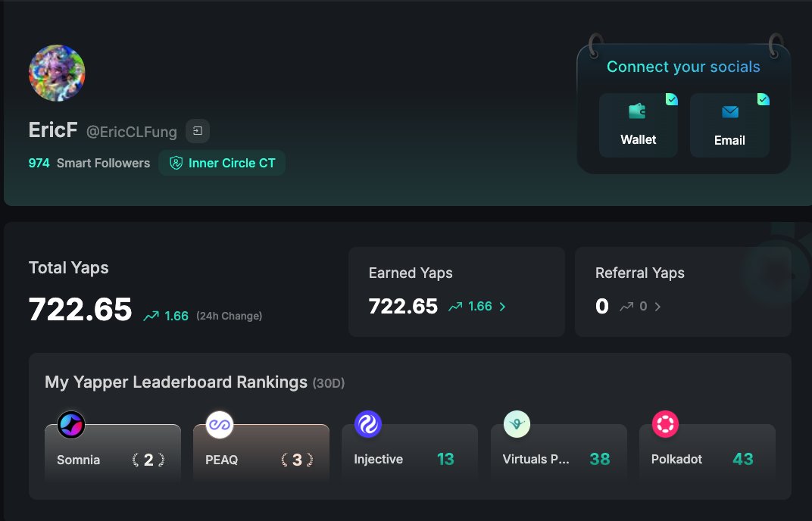
Task: Click the My Yapper Leaderboard Rankings heading
Action: point(176,382)
